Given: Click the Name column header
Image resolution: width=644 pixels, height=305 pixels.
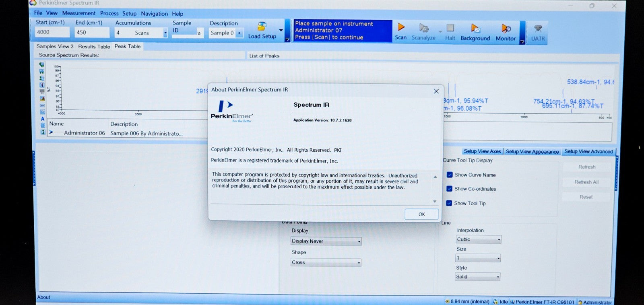Looking at the screenshot, I should tap(56, 124).
